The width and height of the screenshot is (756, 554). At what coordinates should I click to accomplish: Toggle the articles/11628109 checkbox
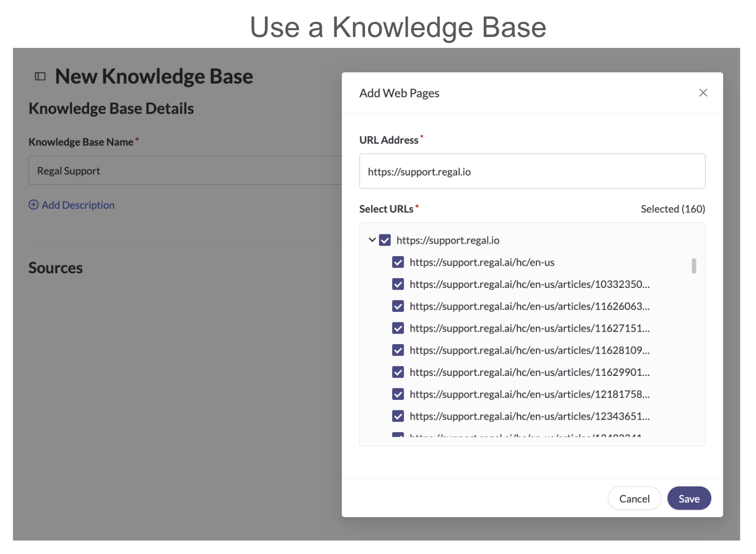pos(398,350)
